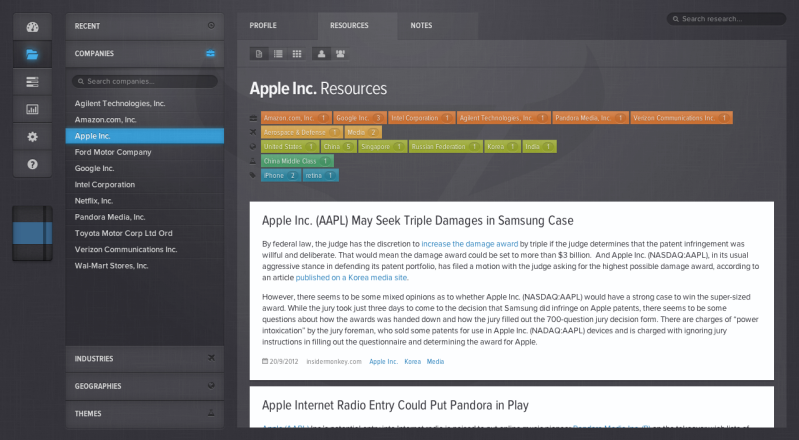The width and height of the screenshot is (799, 440).
Task: Filter by Google Inc. orange tag
Action: (x=360, y=118)
